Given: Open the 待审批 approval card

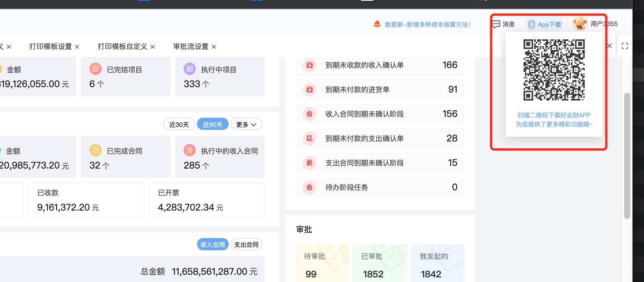Looking at the screenshot, I should pos(322,263).
